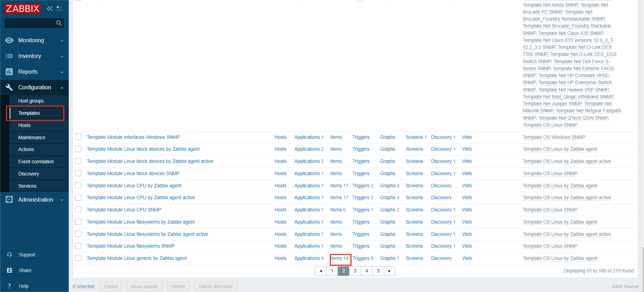Screen dimensions: 644x292
Task: Click the Administration gear icon
Action: (x=9, y=200)
